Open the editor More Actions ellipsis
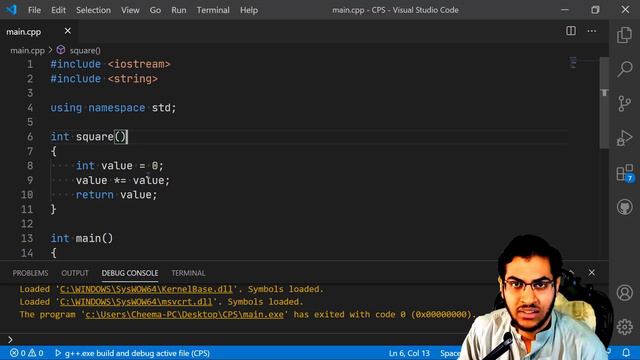Screen dimensions: 640x360 (x=591, y=31)
